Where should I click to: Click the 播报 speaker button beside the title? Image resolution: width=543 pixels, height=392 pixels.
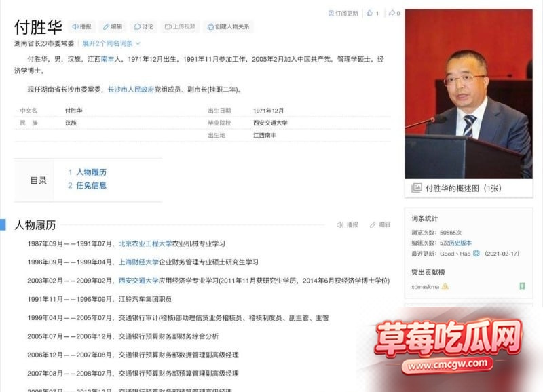(81, 26)
